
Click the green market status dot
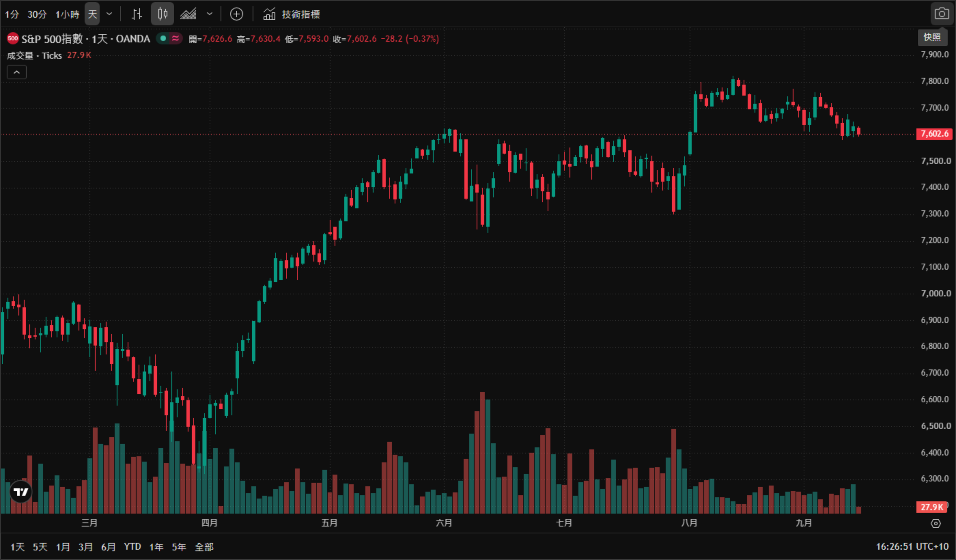tap(163, 38)
